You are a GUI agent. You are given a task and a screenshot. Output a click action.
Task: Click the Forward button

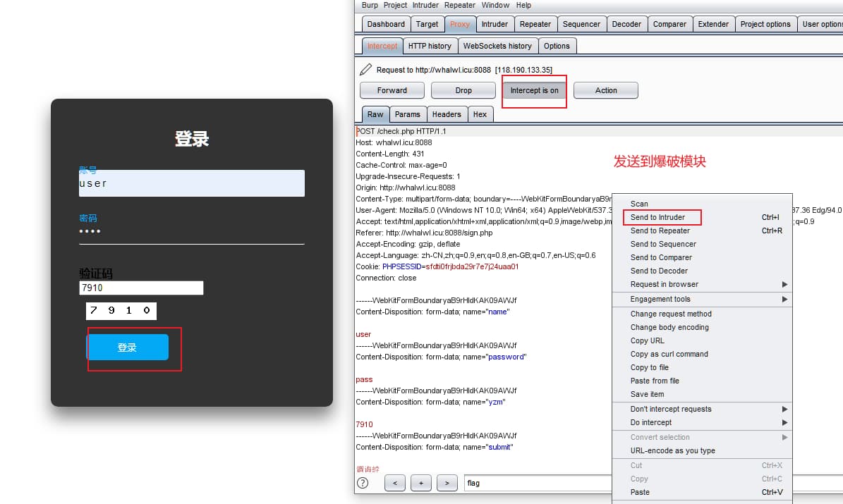(x=392, y=90)
